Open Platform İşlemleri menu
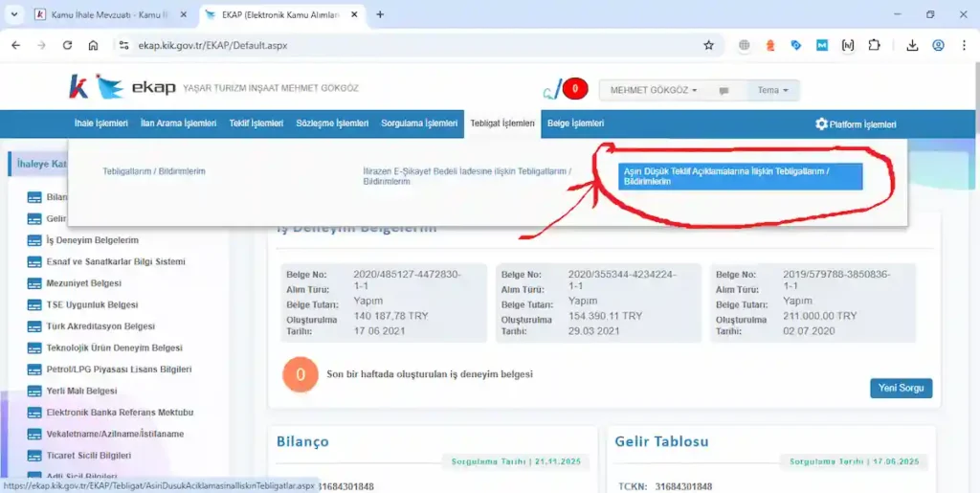 (856, 124)
